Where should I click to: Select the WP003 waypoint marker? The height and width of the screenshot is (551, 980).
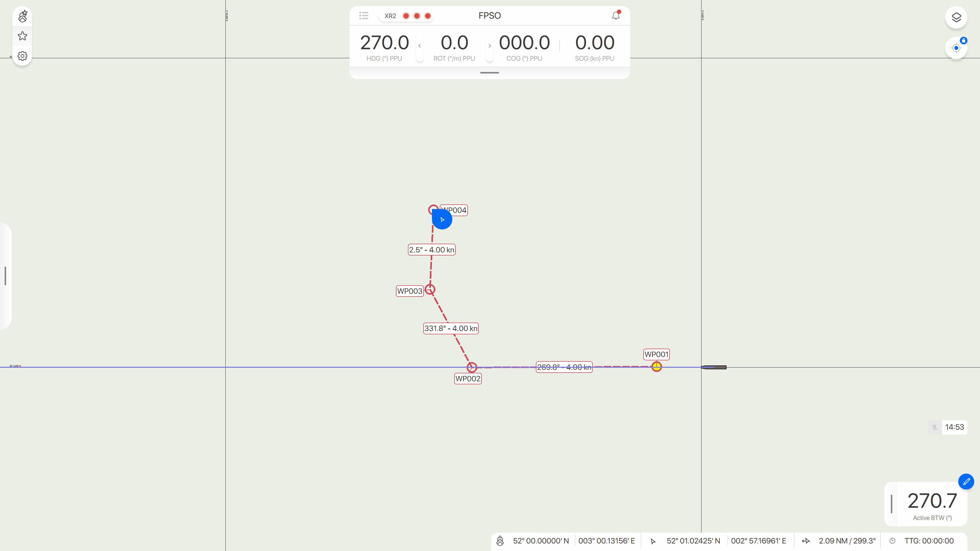tap(430, 289)
